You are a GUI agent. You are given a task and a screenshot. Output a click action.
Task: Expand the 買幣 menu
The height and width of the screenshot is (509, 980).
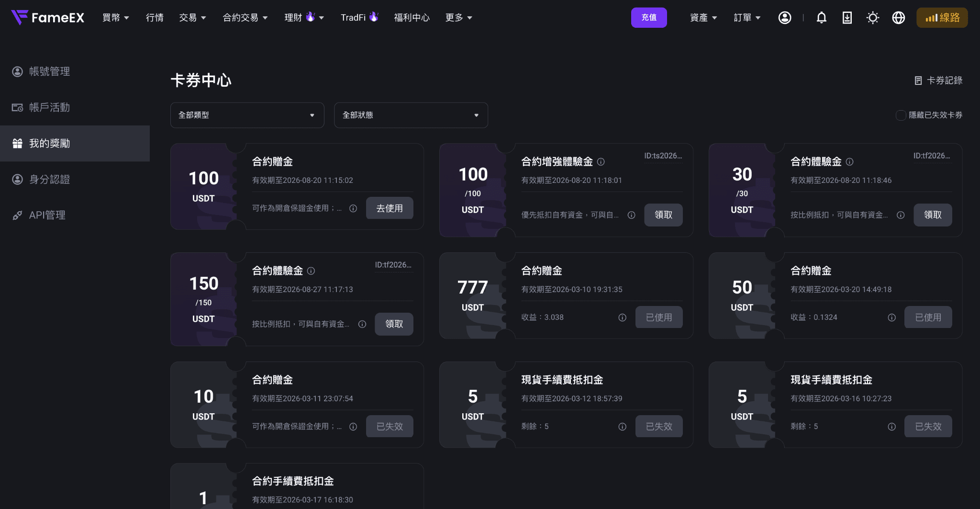click(x=116, y=18)
